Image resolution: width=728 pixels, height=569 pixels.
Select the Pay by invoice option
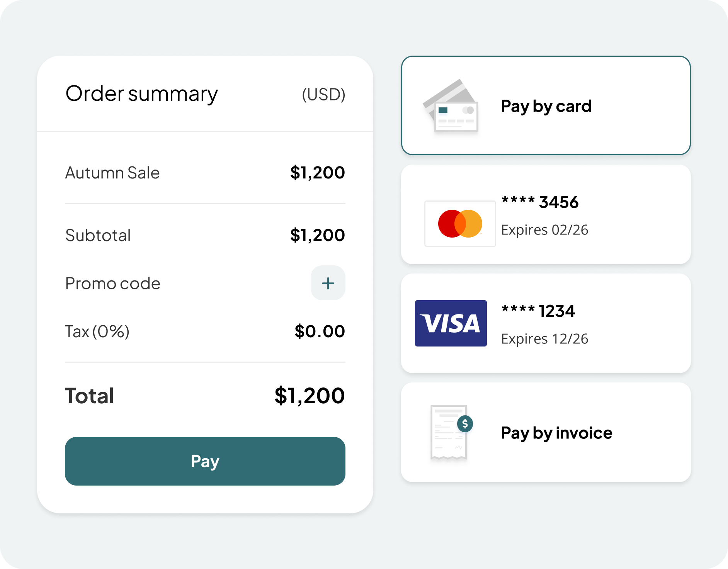(x=556, y=433)
